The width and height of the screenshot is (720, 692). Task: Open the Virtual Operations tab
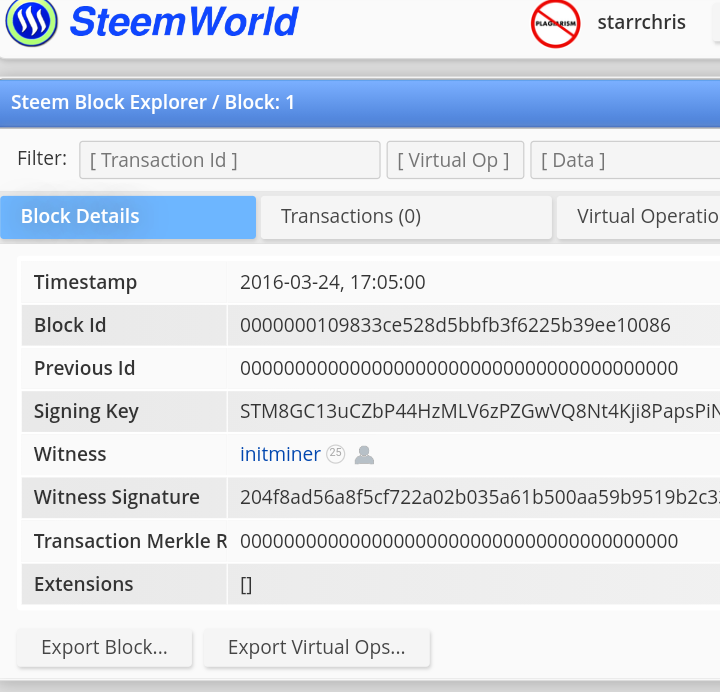(638, 217)
